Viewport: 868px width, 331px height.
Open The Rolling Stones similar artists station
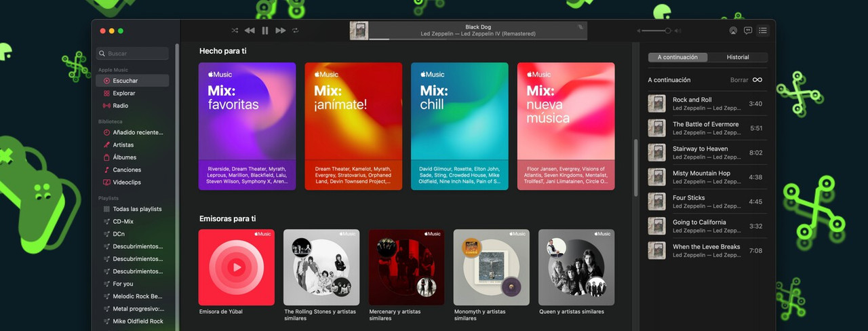321,267
